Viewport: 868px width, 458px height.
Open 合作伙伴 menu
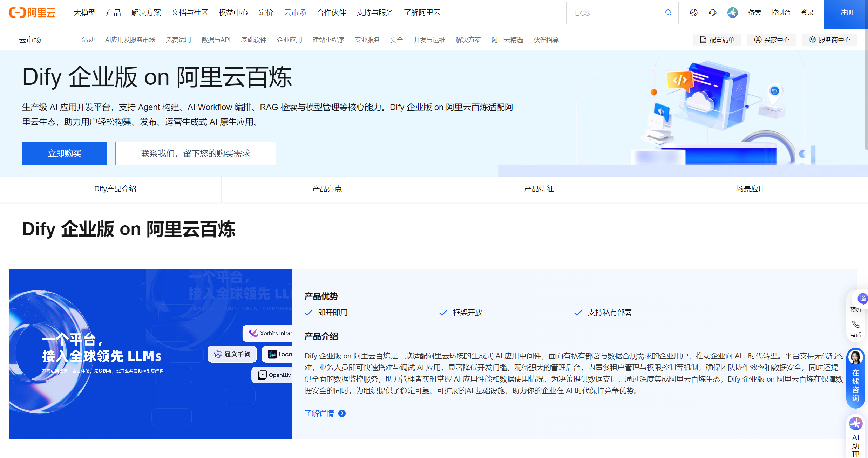click(331, 13)
